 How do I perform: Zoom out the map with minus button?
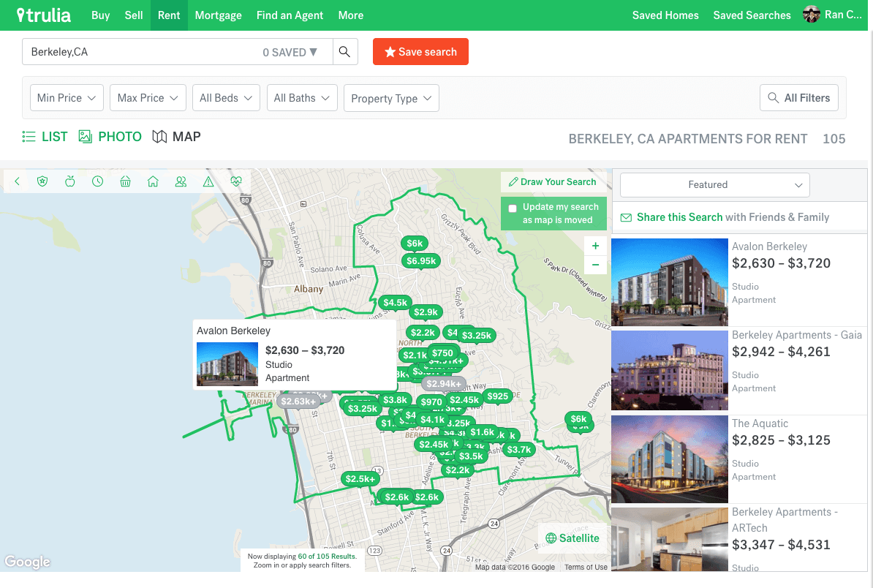point(595,265)
